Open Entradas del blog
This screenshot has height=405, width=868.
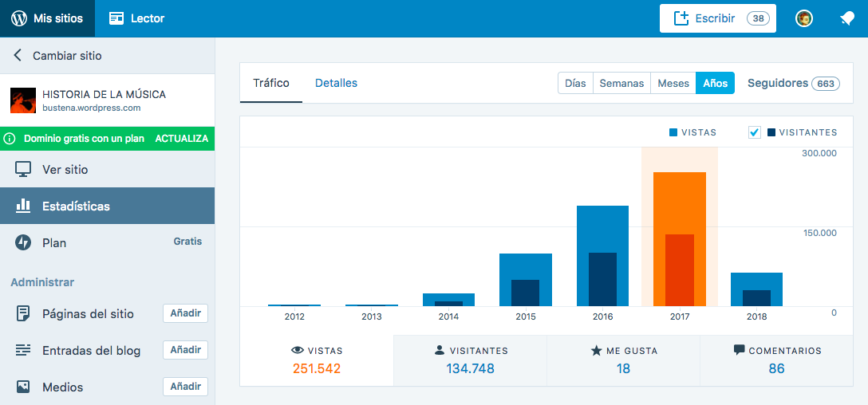click(x=91, y=350)
